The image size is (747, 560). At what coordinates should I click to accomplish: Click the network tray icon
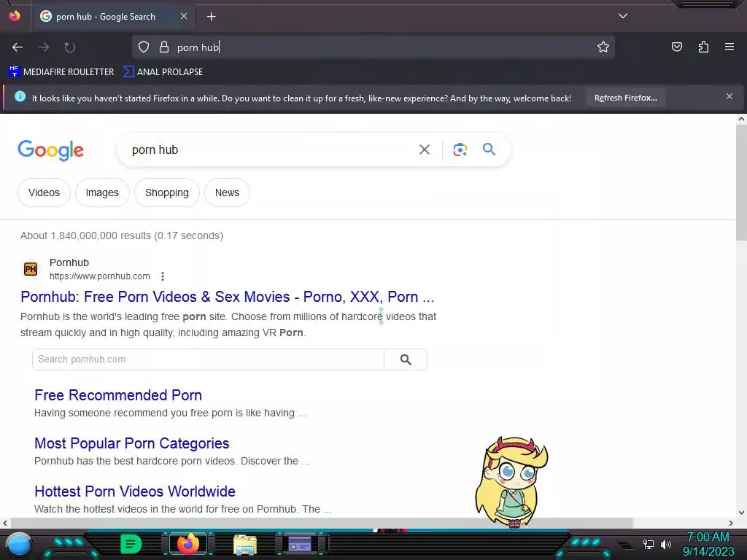coord(649,544)
